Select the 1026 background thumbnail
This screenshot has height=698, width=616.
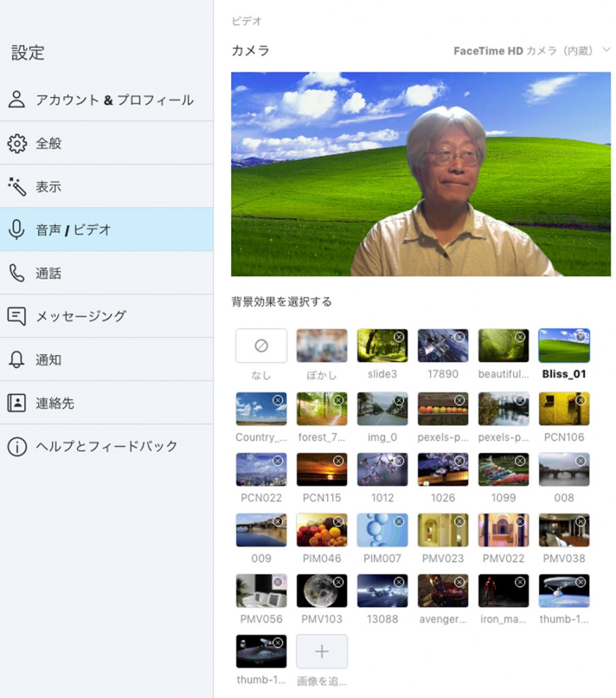coord(443,469)
